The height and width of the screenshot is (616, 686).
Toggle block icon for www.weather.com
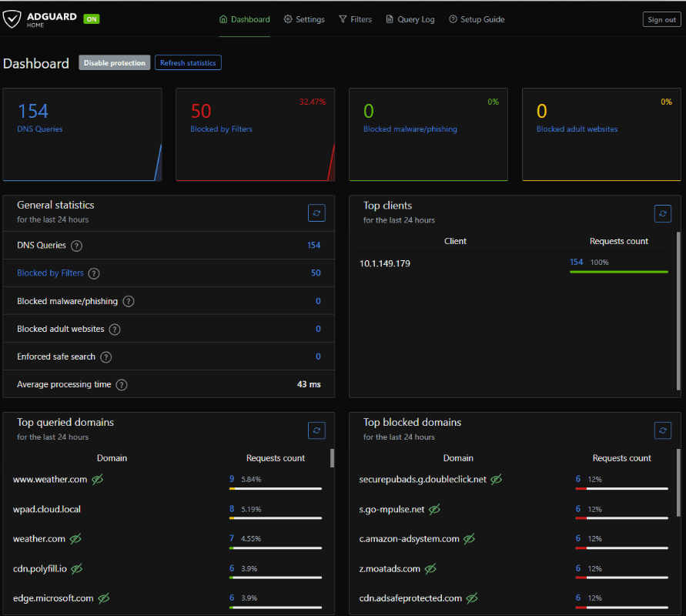tap(98, 480)
